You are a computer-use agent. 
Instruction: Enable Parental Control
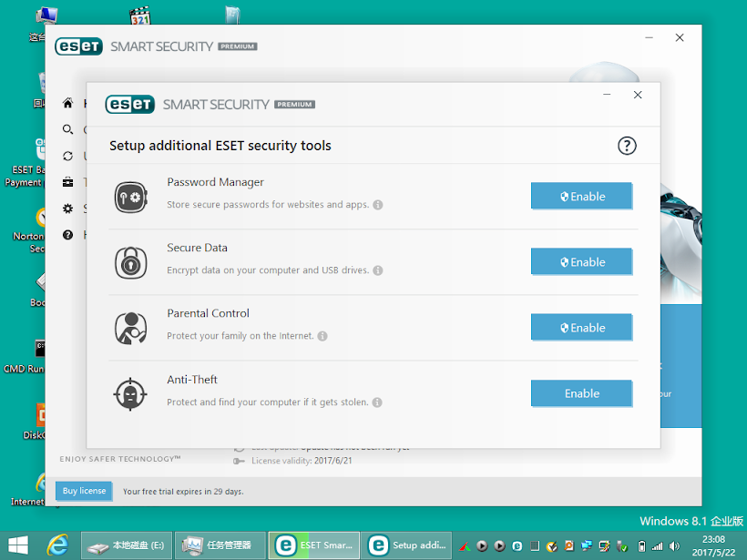click(582, 328)
